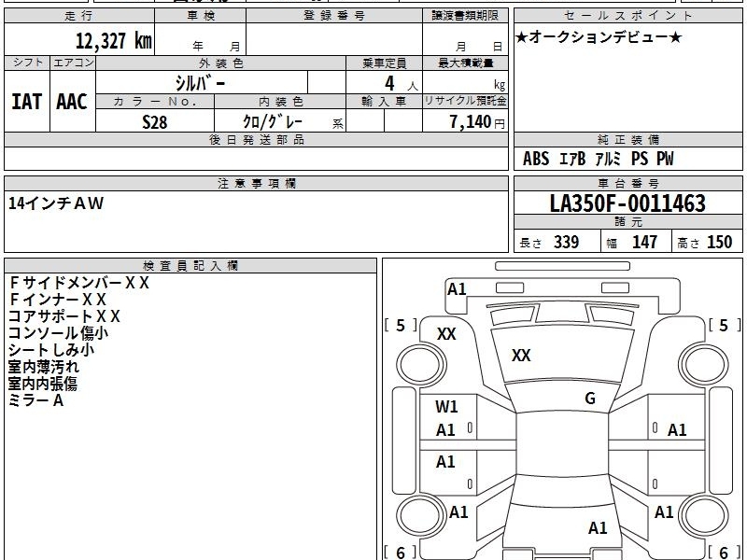Click the セールスポイント header

point(627,16)
